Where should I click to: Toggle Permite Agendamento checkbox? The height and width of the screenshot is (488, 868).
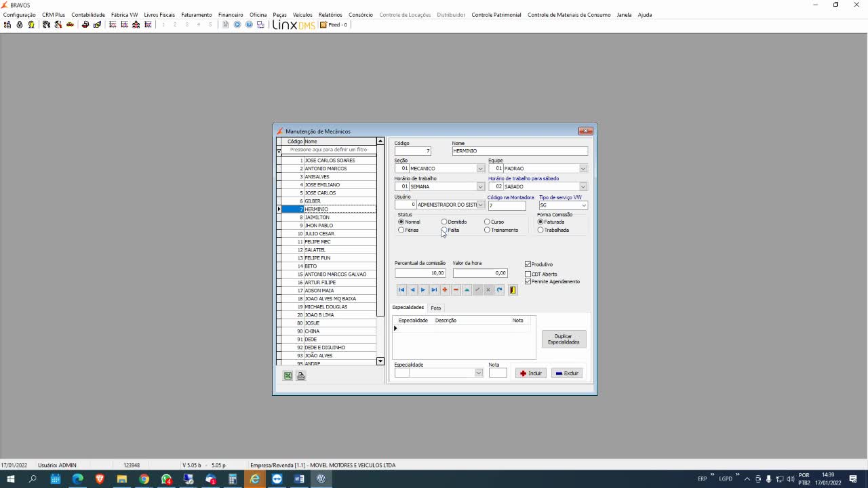click(528, 281)
